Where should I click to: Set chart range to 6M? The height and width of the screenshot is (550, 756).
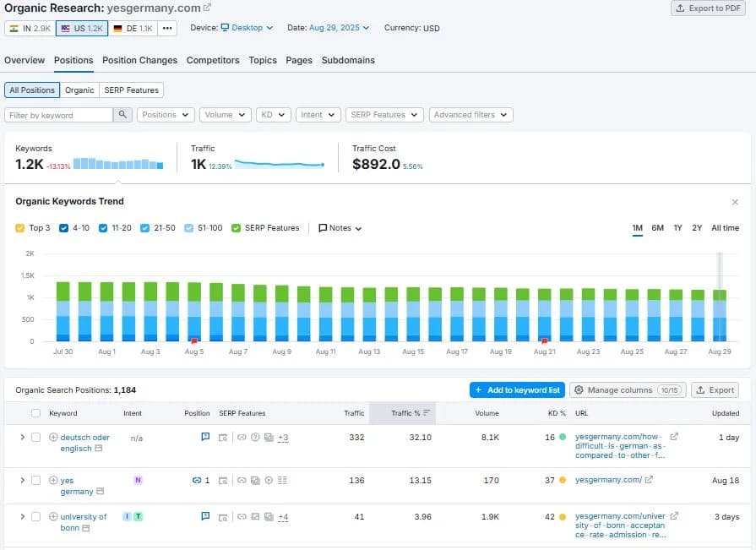point(658,228)
